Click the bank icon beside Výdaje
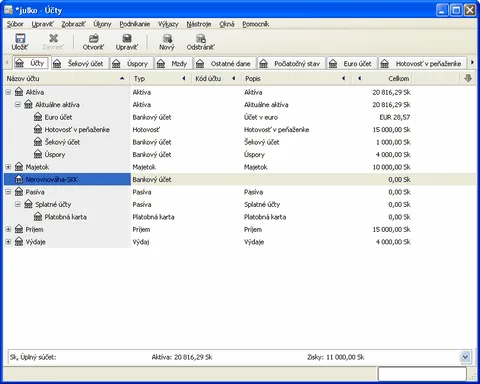Screen dimensions: 480x384 (19, 242)
